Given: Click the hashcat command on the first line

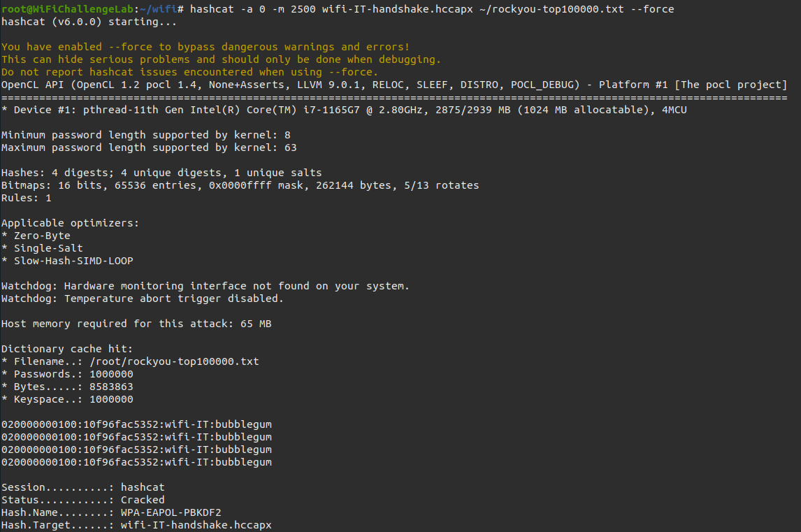Looking at the screenshot, I should click(212, 9).
